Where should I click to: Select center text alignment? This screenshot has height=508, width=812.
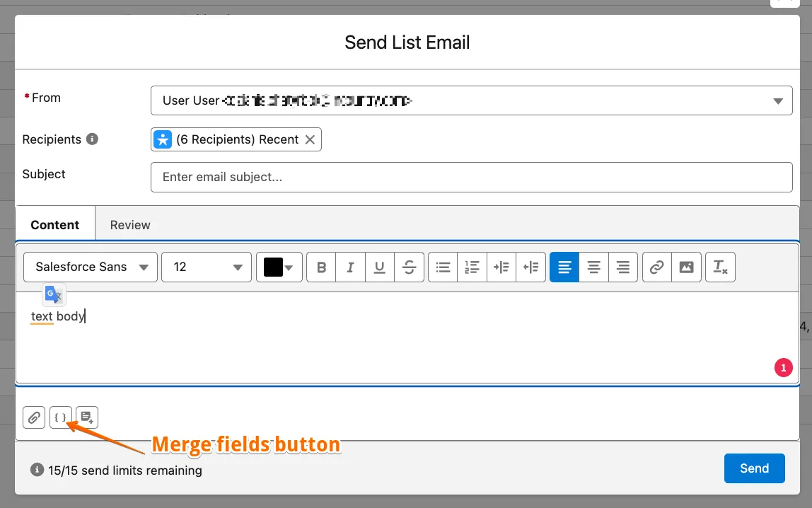pos(594,267)
